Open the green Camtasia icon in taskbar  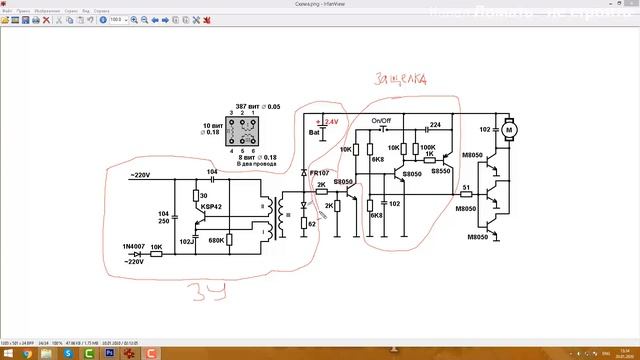tap(89, 353)
